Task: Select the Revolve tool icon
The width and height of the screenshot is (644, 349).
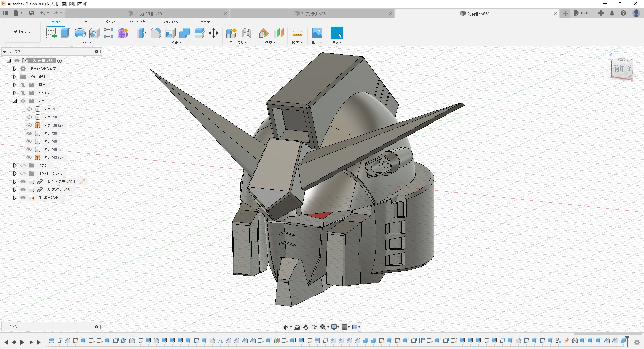Action: (80, 33)
